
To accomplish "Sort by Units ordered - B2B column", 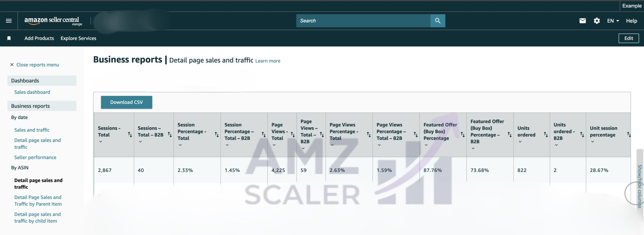I will tap(582, 135).
